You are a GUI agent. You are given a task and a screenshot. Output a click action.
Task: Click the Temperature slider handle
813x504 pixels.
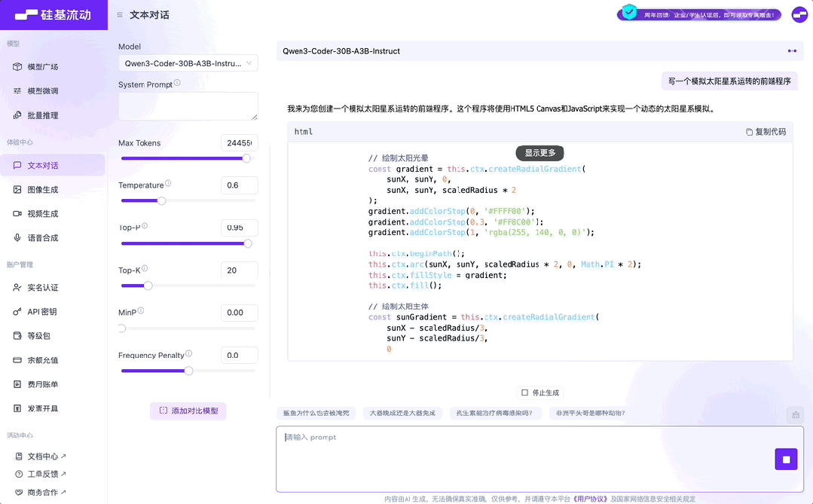pos(162,200)
